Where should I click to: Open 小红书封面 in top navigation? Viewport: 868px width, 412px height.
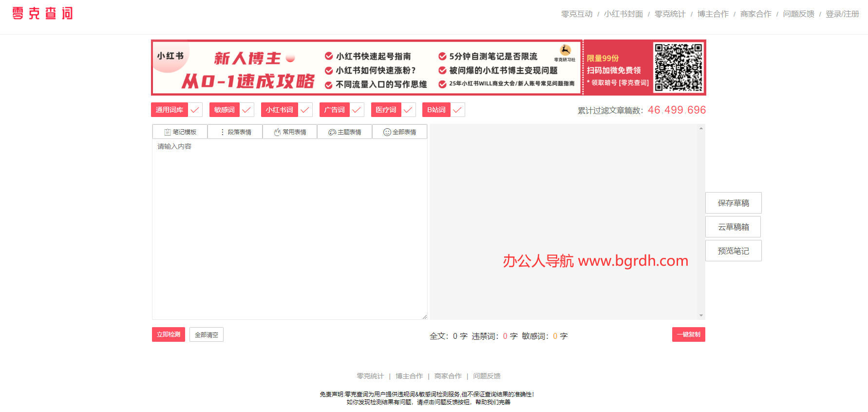coord(623,14)
